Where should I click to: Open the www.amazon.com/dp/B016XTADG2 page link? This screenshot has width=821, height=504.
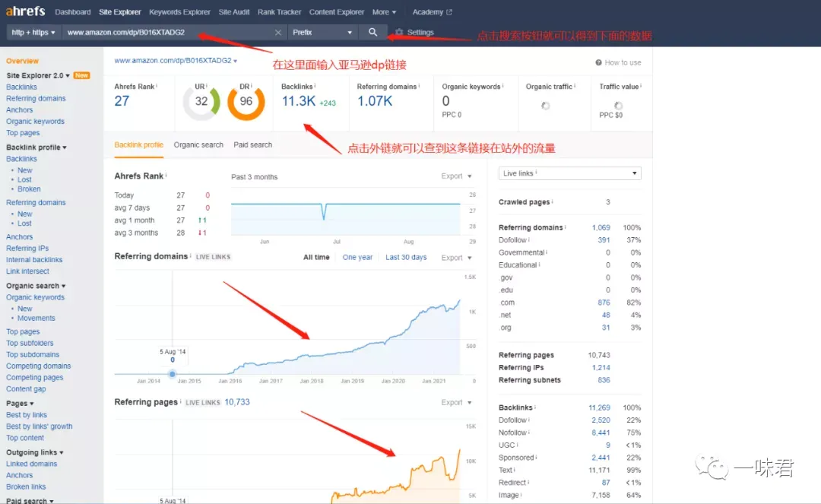[173, 61]
